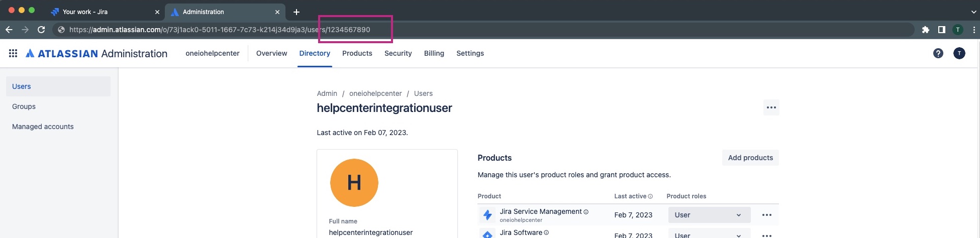Click the Product column header
This screenshot has width=980, height=238.
(489, 196)
